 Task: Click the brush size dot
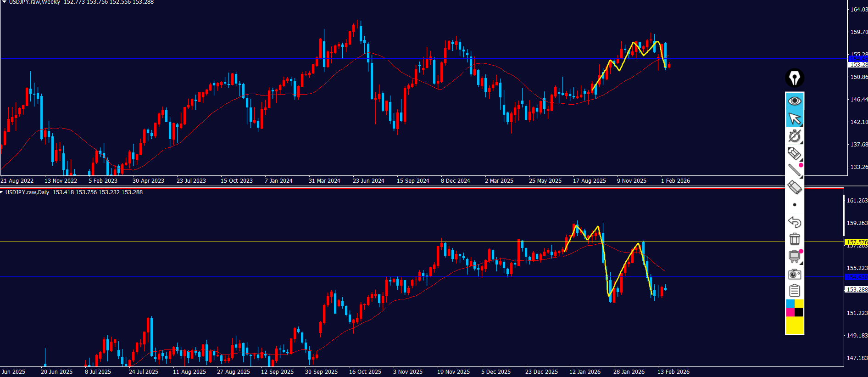[x=795, y=205]
